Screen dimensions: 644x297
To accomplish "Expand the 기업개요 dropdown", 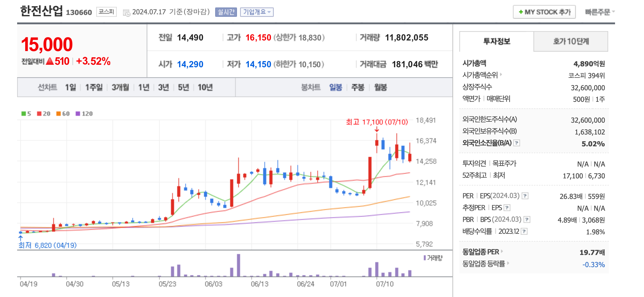I will point(257,12).
